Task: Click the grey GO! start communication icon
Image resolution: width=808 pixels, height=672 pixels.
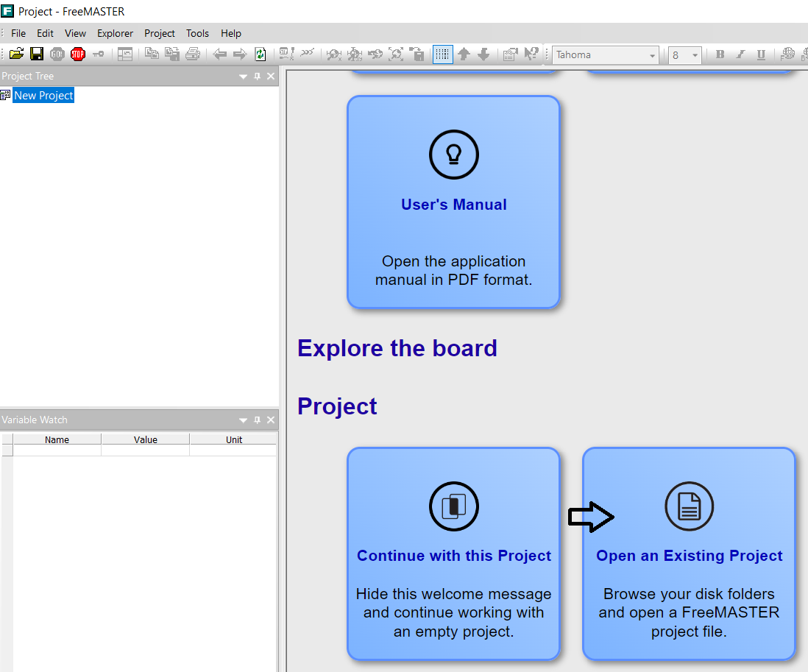Action: point(57,54)
